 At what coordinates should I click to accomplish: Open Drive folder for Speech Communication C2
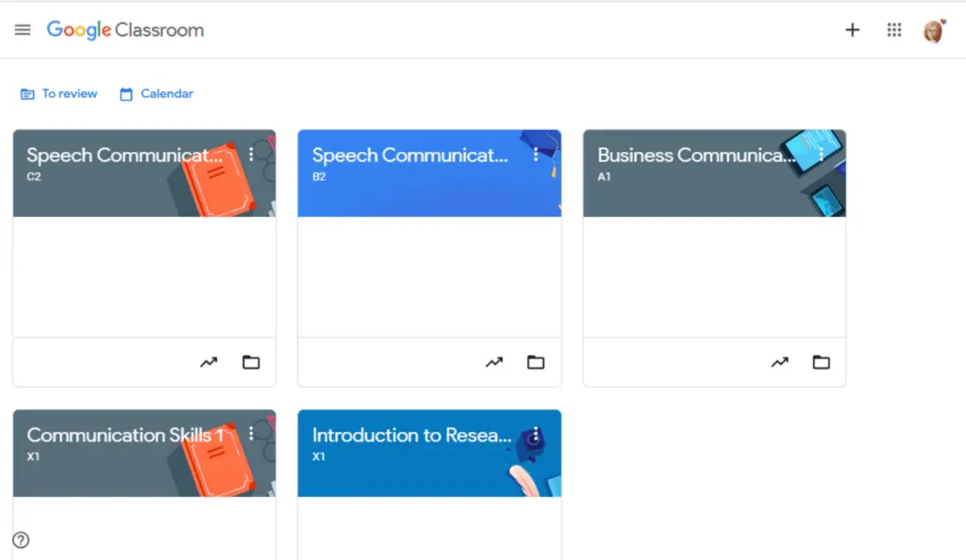(251, 362)
